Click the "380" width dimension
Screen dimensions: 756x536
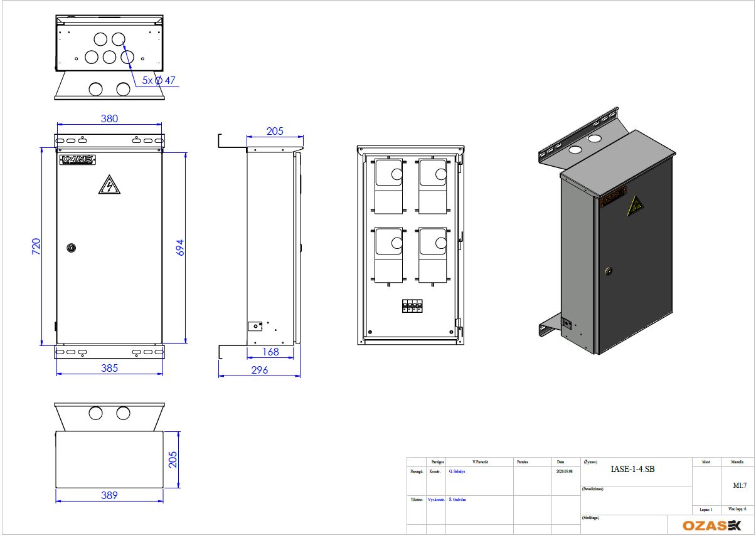(x=110, y=118)
